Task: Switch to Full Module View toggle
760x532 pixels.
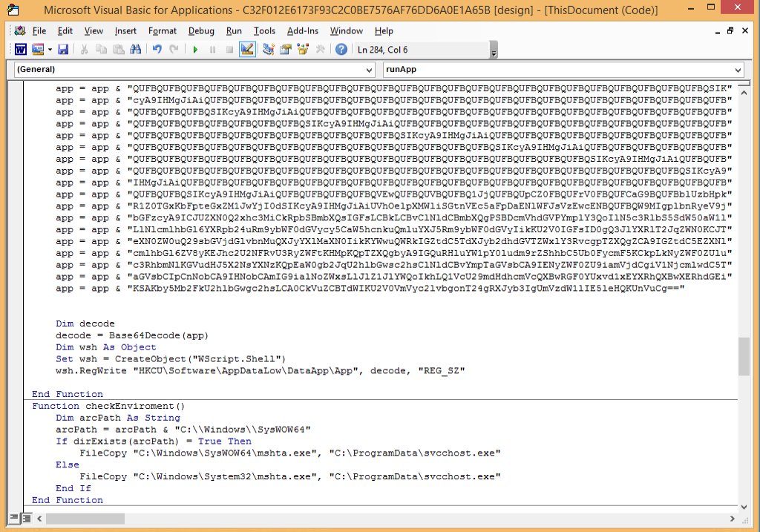Action: (x=27, y=519)
